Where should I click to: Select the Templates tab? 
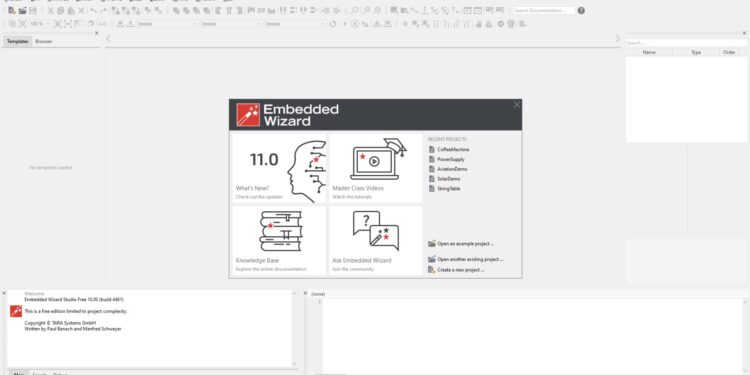pyautogui.click(x=18, y=42)
